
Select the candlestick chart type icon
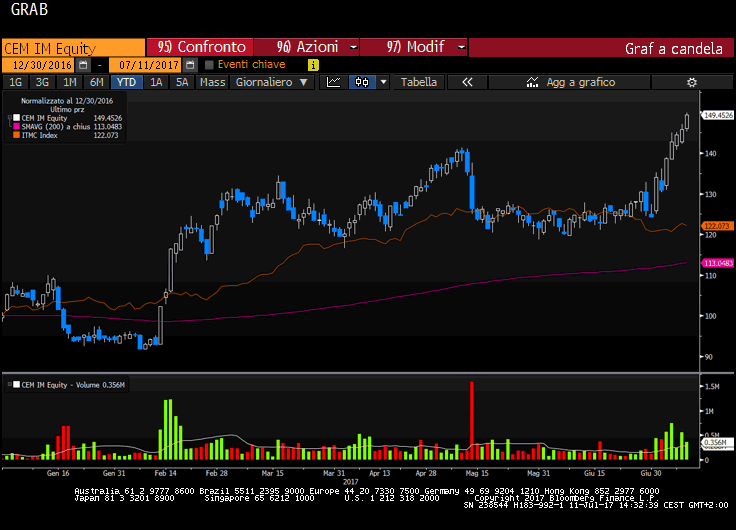(361, 82)
